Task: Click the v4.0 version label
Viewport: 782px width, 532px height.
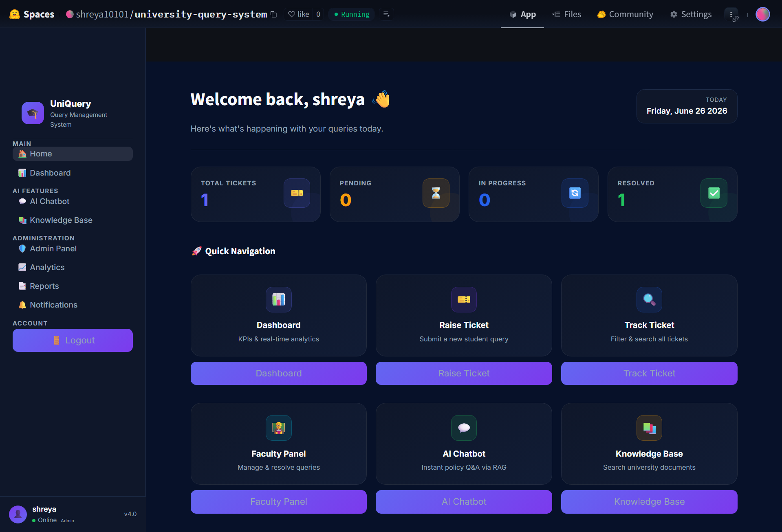Action: 130,514
